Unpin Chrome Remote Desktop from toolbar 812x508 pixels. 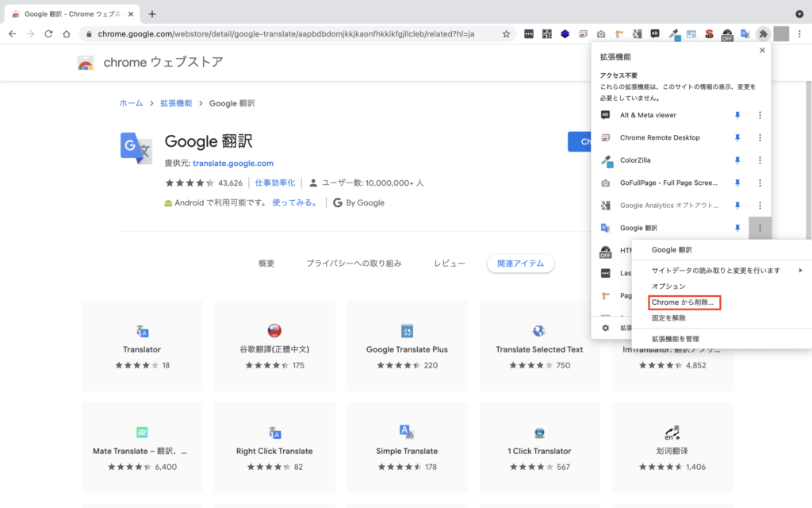click(x=737, y=138)
